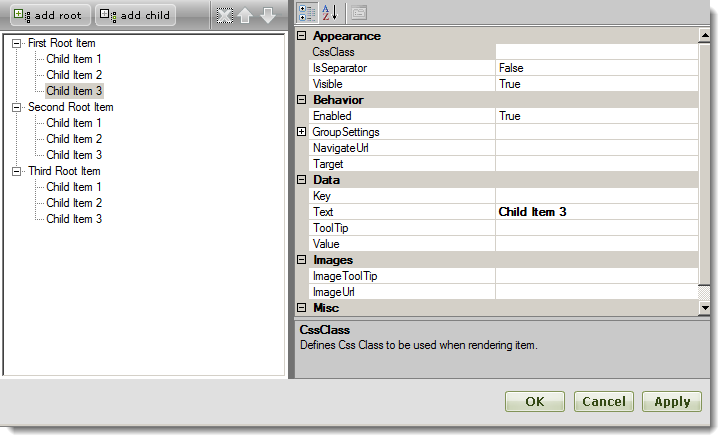This screenshot has width=725, height=442.
Task: Open Property Pages icon in grid toolbar
Action: coord(358,13)
